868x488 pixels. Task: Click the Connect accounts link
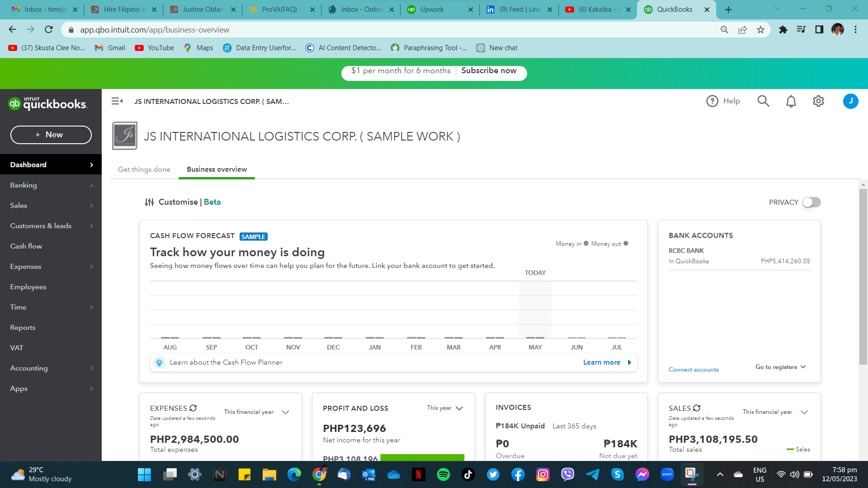click(x=693, y=370)
